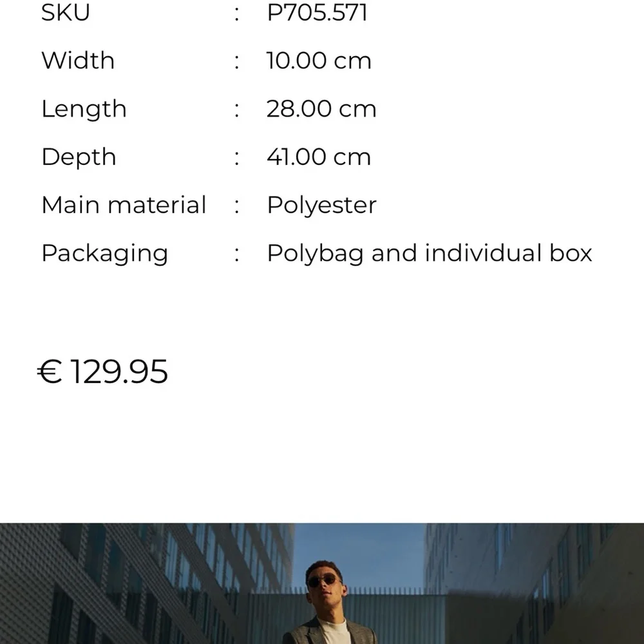Click the 10.00 cm width value
Image resolution: width=644 pixels, height=644 pixels.
[319, 61]
